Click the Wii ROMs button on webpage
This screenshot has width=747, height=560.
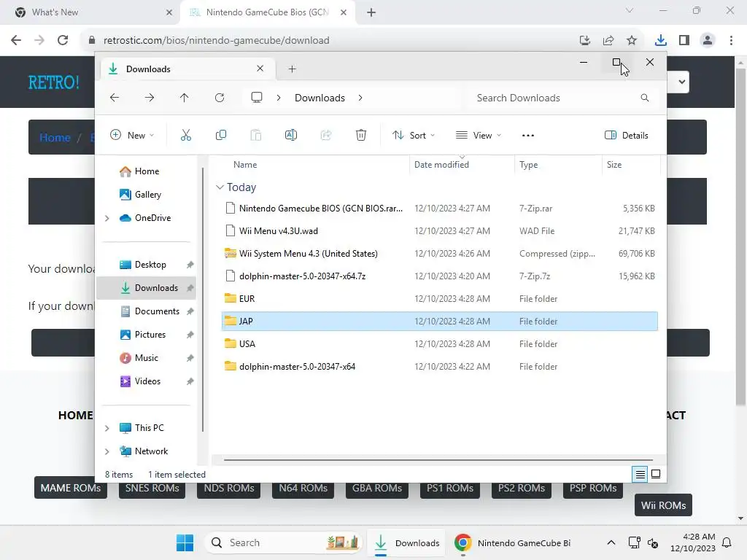coord(663,505)
